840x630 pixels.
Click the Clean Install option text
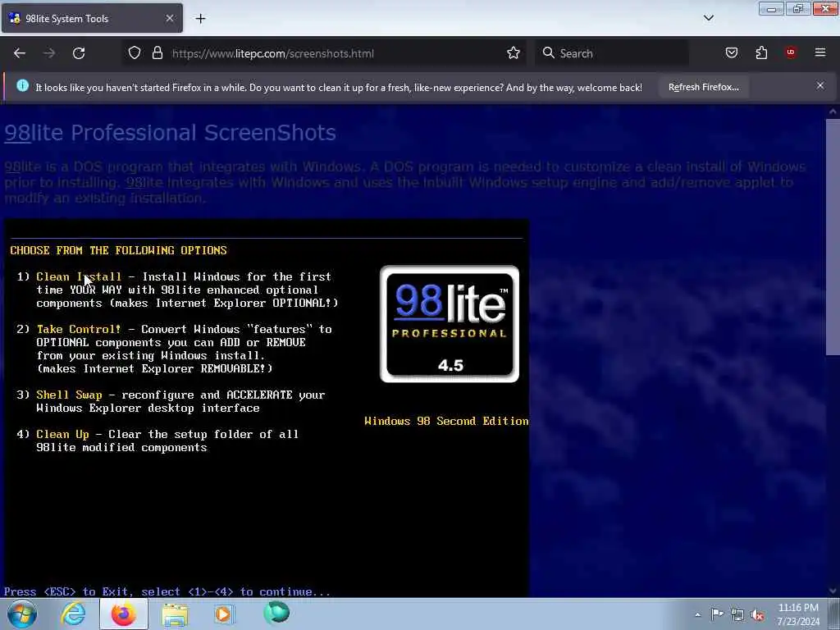78,277
